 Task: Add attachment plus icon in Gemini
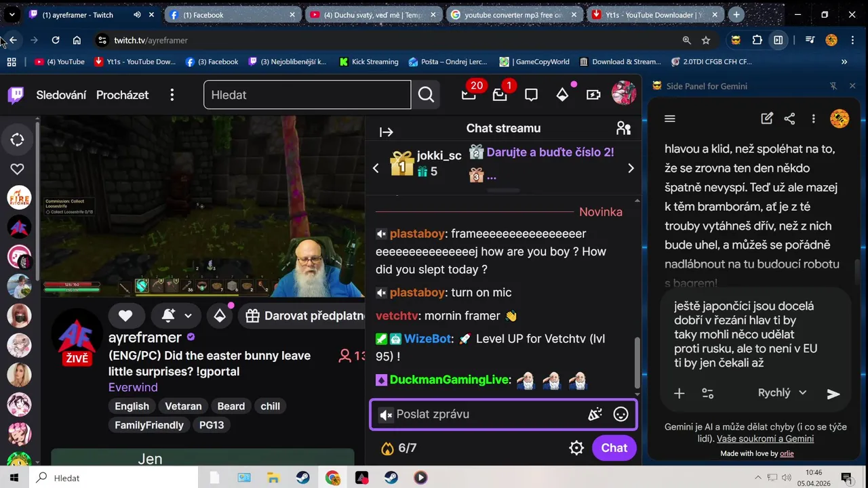coord(679,393)
